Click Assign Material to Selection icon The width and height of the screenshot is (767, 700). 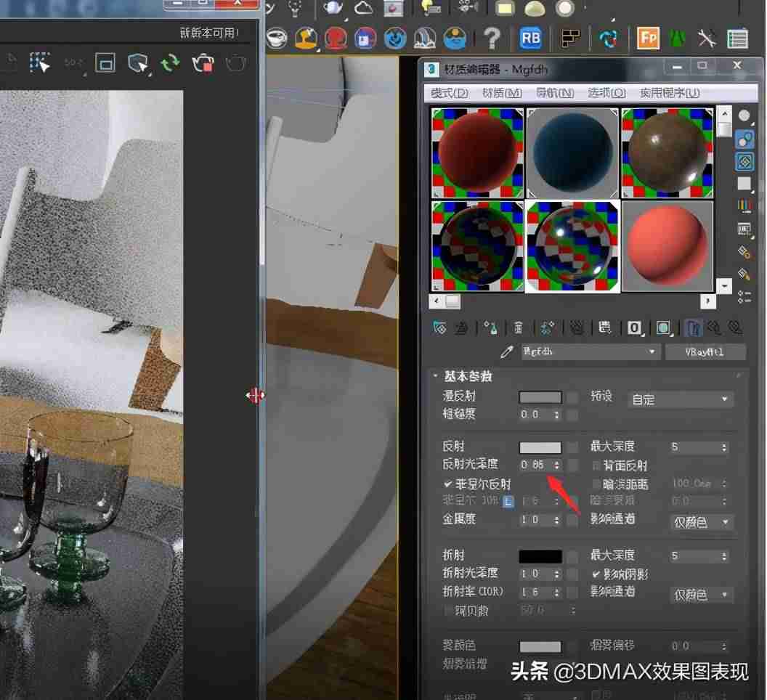[x=490, y=327]
